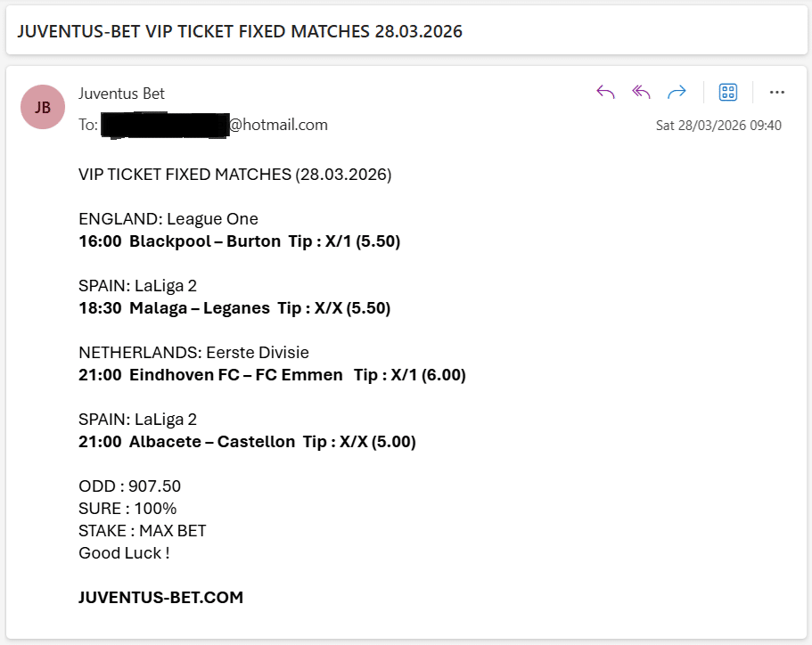Click the redacted hotmail.com recipient address
The image size is (812, 645).
(214, 125)
